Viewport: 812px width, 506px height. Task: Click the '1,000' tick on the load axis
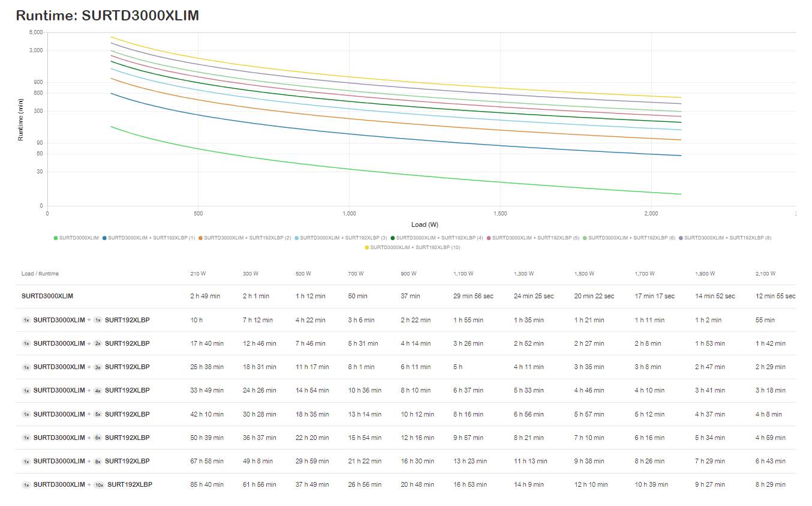349,214
